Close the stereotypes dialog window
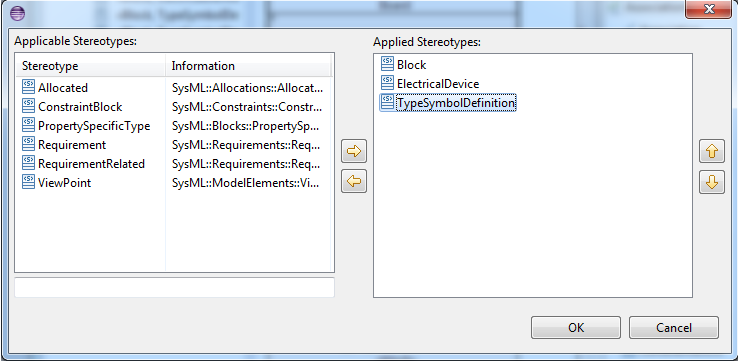This screenshot has width=738, height=362. [708, 9]
